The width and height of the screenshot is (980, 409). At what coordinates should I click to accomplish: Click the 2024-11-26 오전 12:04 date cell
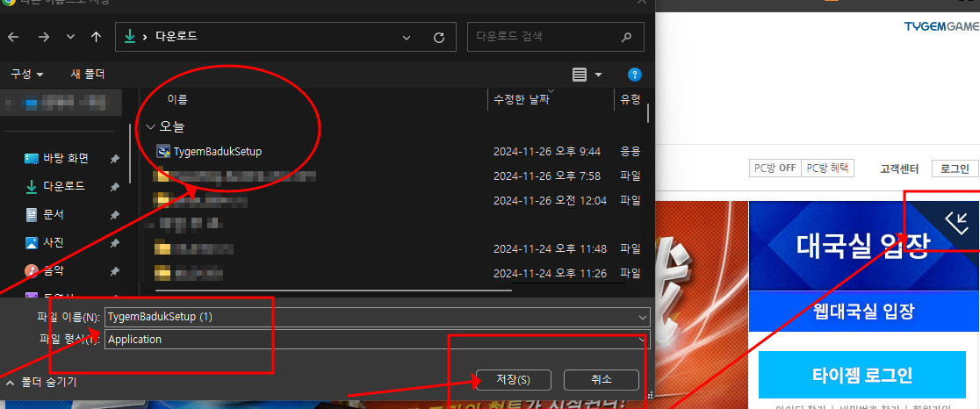click(550, 200)
